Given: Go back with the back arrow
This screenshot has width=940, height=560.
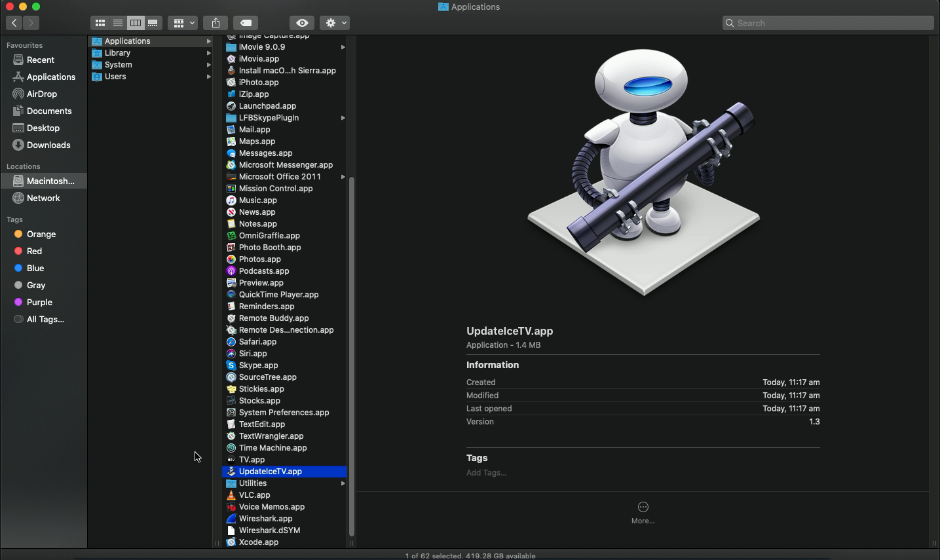Looking at the screenshot, I should [14, 23].
